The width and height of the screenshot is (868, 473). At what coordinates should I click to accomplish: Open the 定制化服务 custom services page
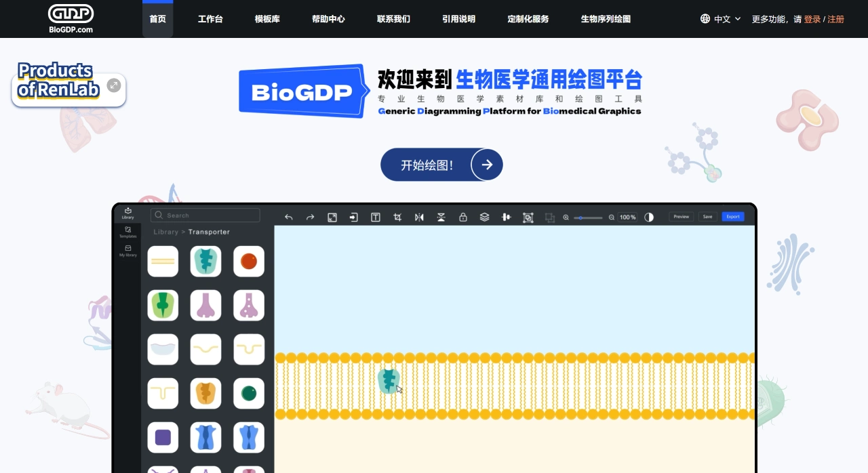tap(528, 19)
